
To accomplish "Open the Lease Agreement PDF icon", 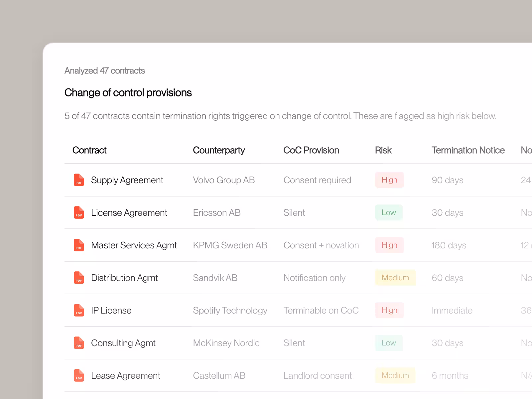I will click(79, 375).
